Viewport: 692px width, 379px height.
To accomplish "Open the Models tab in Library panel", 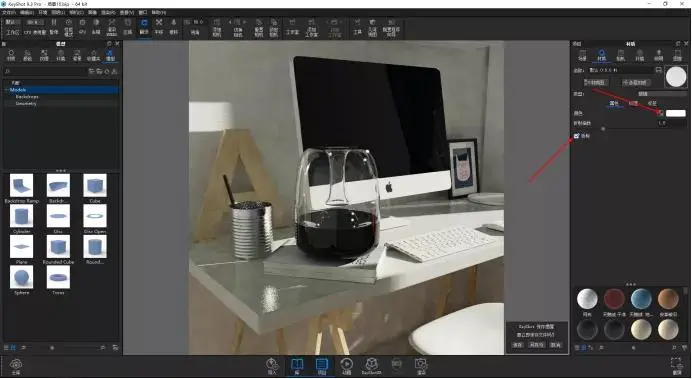I will pos(110,55).
